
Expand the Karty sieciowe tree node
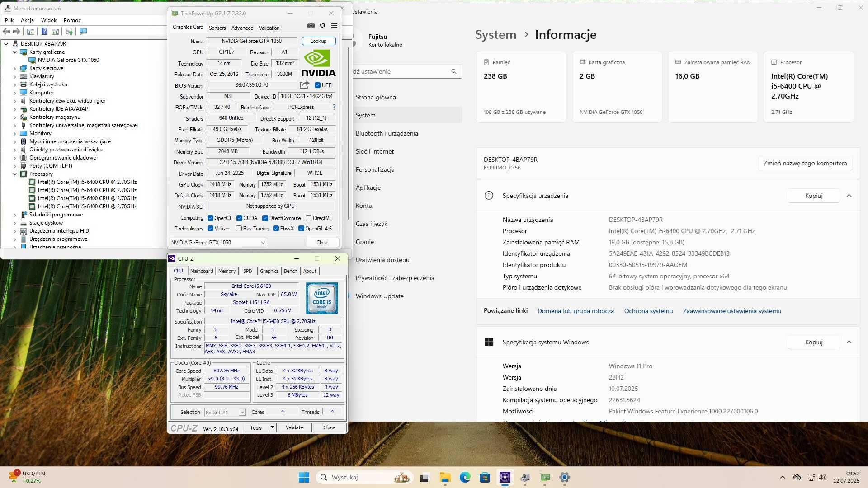[14, 68]
